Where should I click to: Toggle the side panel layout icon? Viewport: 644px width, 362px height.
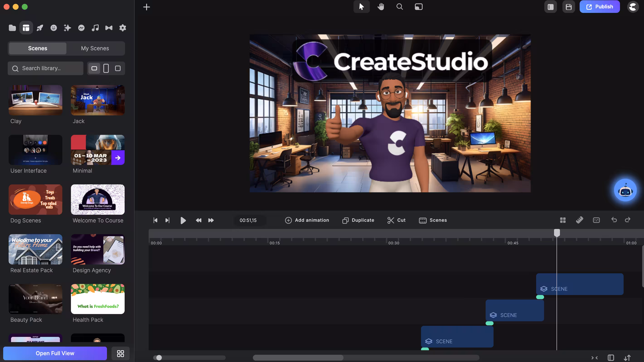550,7
